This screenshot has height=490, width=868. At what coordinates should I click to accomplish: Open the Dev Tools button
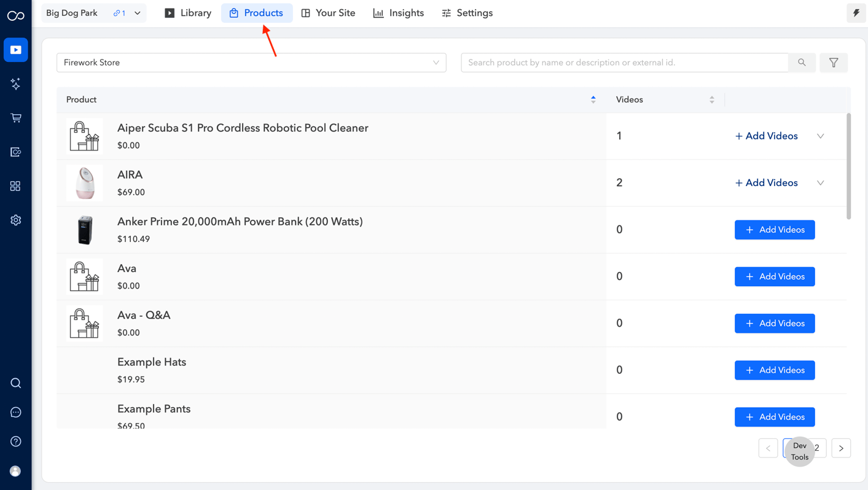[x=799, y=451]
